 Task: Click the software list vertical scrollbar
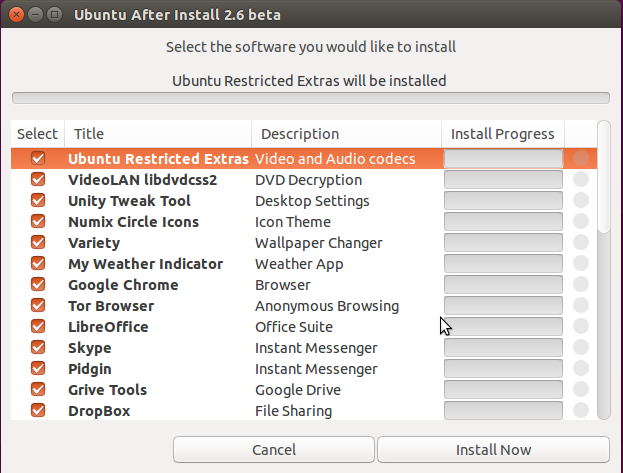604,270
